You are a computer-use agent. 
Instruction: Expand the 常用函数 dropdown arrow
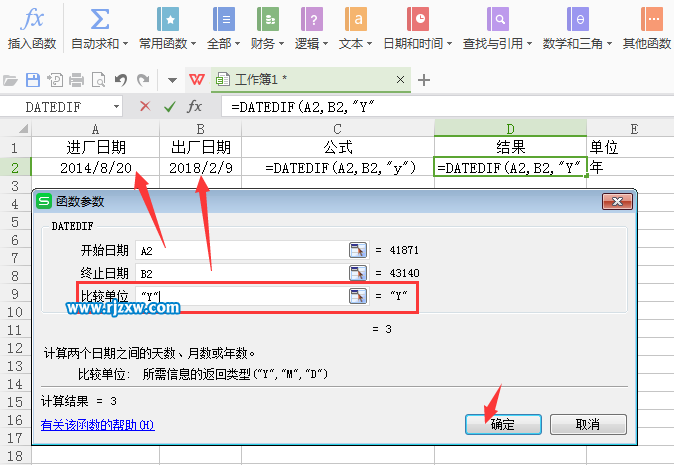(x=193, y=43)
